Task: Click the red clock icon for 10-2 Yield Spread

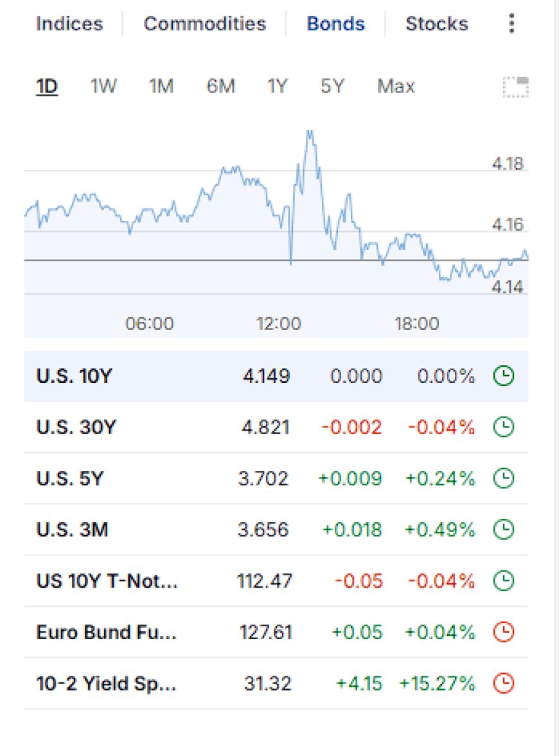Action: coord(504,683)
